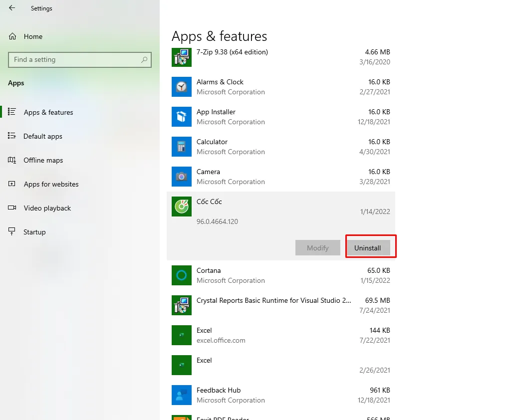Click the Calculator app icon
Image resolution: width=507 pixels, height=420 pixels.
(181, 147)
